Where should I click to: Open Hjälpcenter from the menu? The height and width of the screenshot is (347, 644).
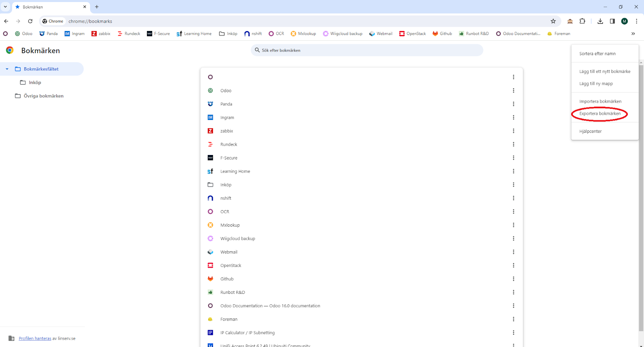click(x=605, y=131)
